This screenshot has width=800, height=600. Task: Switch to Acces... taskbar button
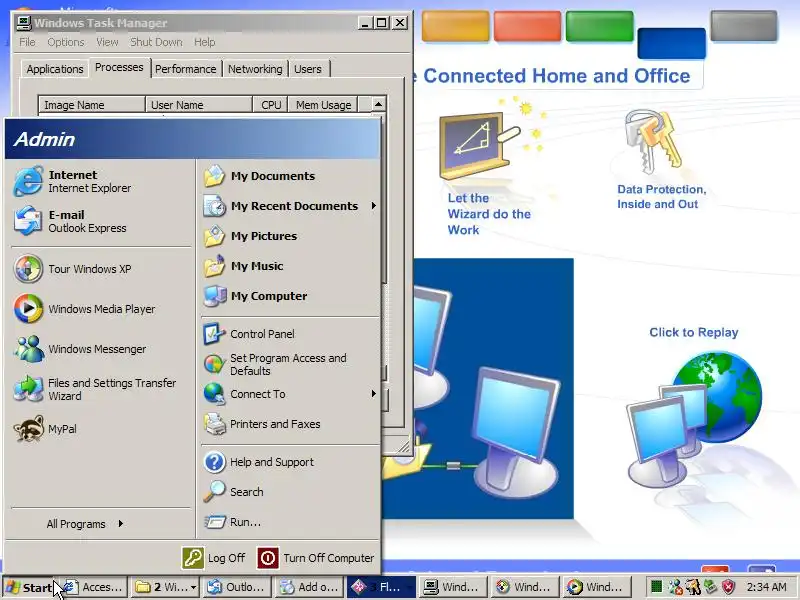(x=93, y=587)
